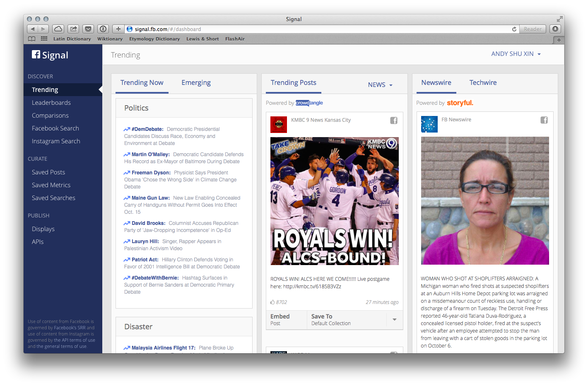Open the Downloads arrow icon

[x=555, y=29]
